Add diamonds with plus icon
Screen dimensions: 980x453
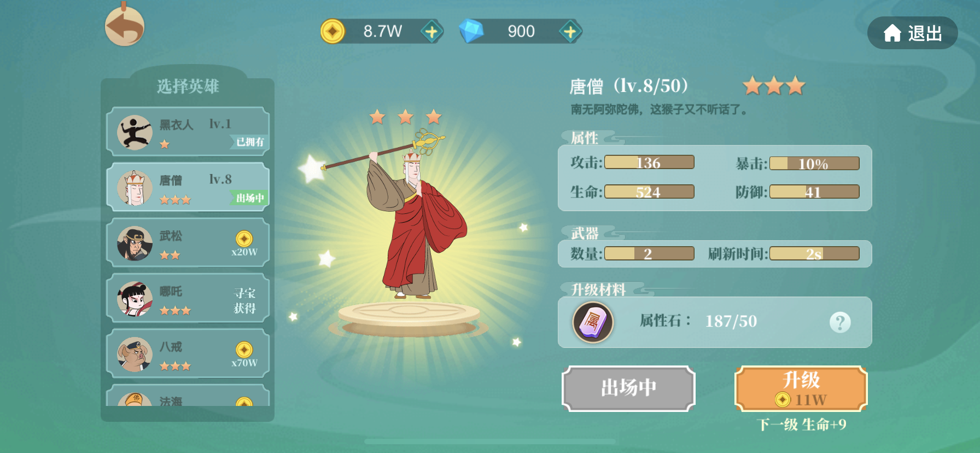[x=570, y=32]
